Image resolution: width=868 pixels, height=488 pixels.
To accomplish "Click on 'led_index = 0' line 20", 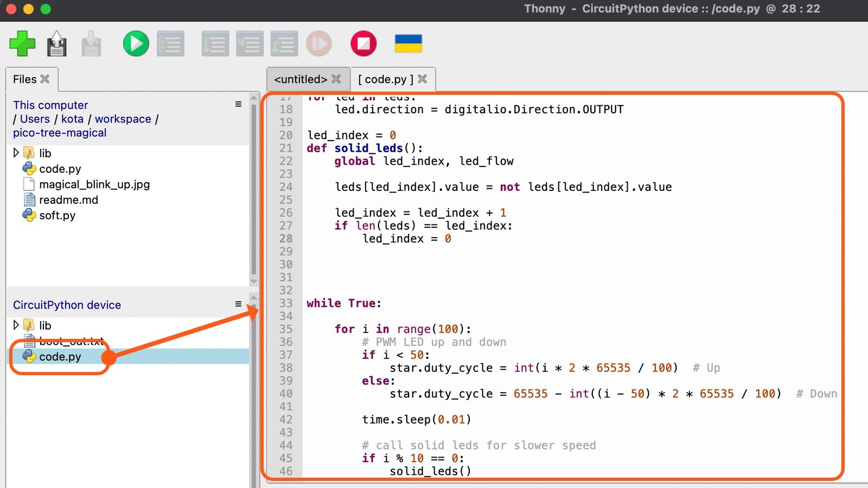I will click(x=352, y=135).
